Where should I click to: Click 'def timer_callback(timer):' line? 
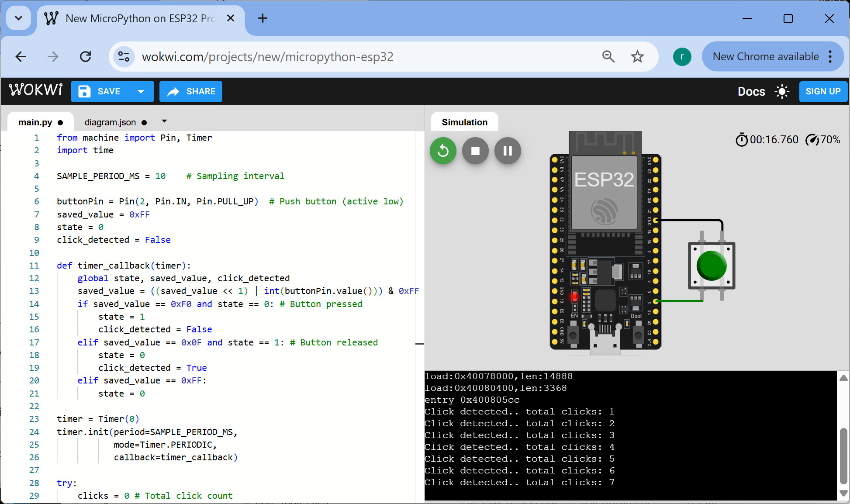(124, 266)
